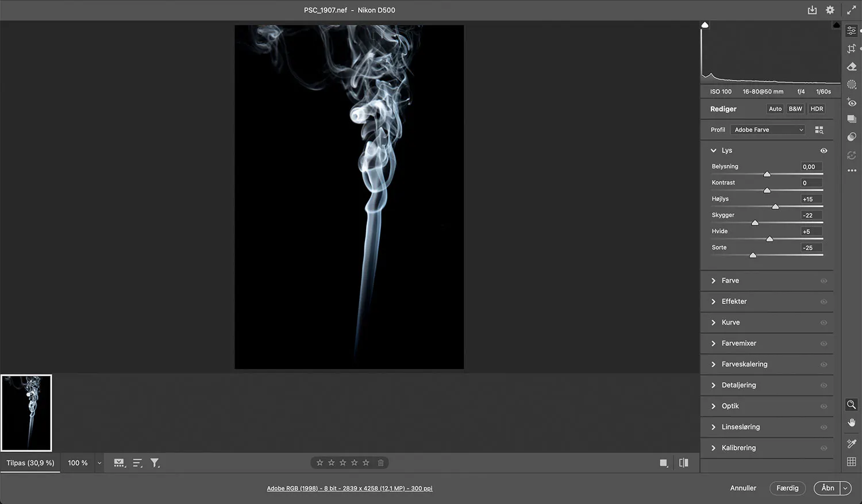Expand the Farvemixer panel
Screen dimensions: 862x504
738,344
